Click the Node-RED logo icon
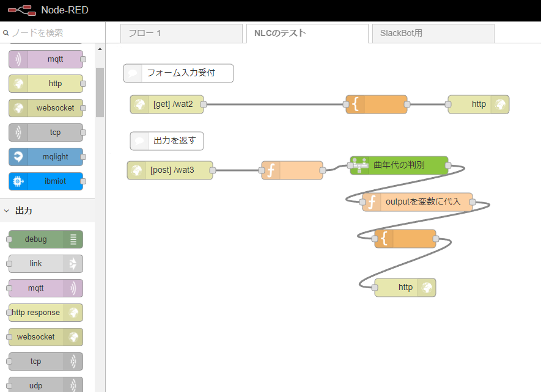Viewport: 541px width, 392px height. tap(22, 10)
